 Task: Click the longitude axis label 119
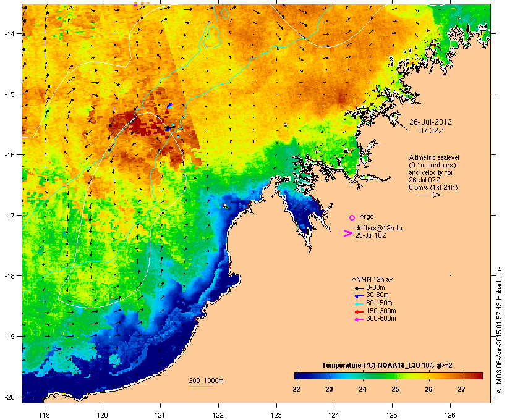coord(45,415)
